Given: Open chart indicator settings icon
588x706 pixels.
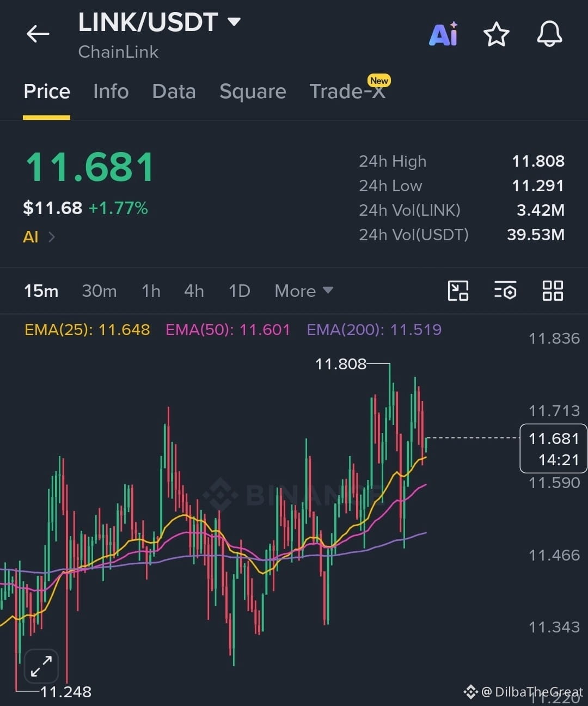Looking at the screenshot, I should click(x=505, y=290).
